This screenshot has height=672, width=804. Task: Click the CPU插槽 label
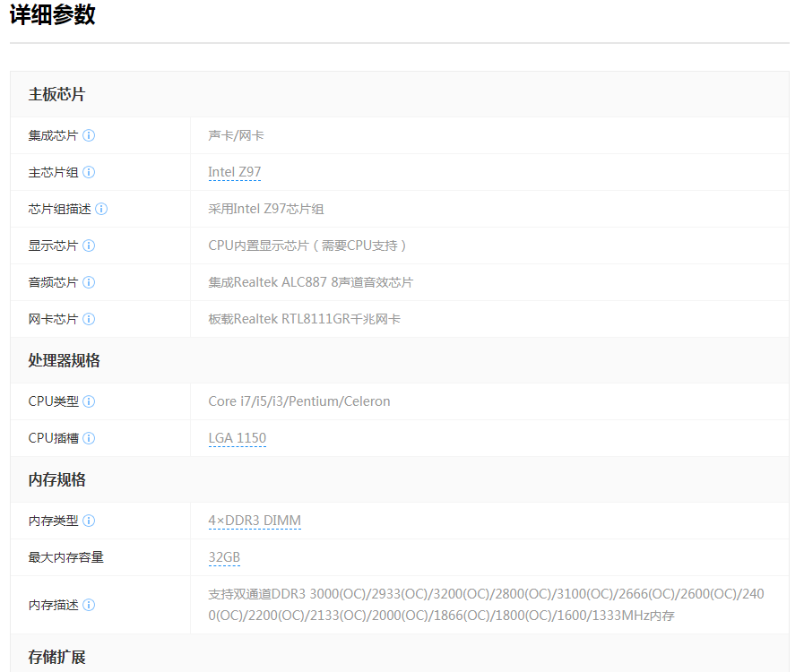point(53,438)
